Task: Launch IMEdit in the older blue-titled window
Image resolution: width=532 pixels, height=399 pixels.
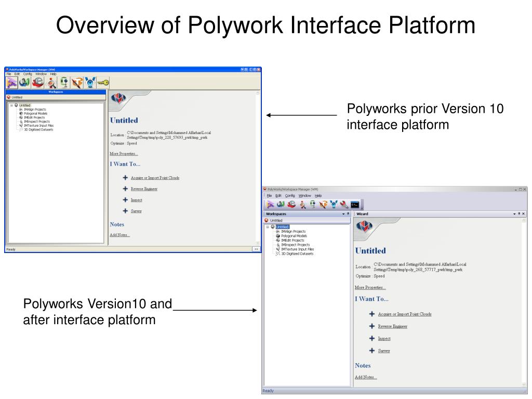Action: pos(37,83)
